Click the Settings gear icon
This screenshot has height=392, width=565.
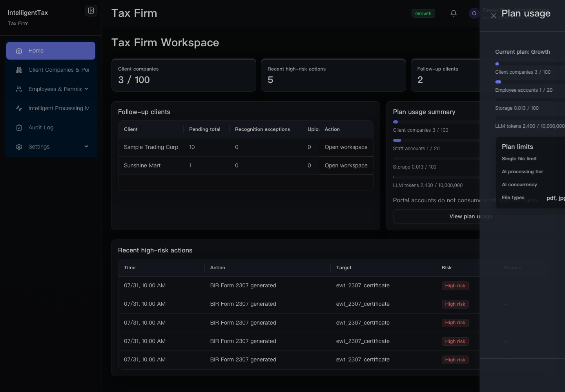pos(19,147)
